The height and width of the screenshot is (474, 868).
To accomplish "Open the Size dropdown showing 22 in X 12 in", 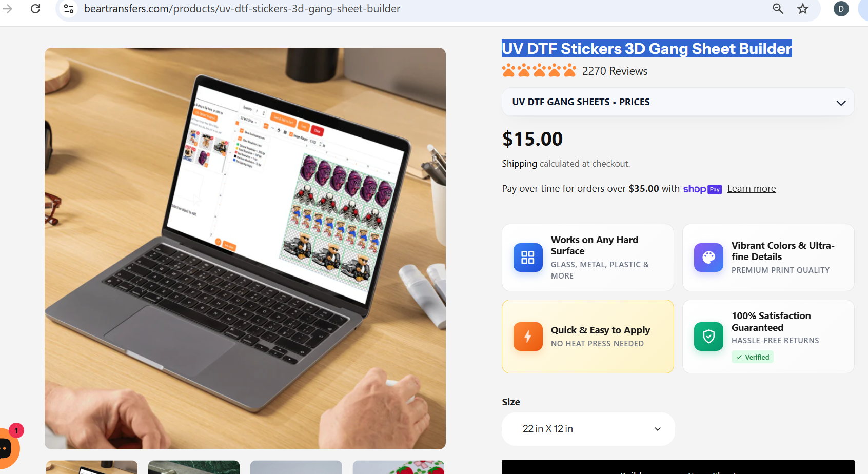I will click(x=588, y=429).
